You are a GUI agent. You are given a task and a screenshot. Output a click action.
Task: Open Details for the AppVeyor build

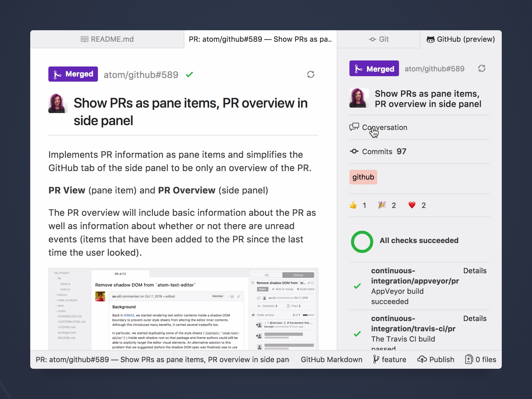(475, 271)
